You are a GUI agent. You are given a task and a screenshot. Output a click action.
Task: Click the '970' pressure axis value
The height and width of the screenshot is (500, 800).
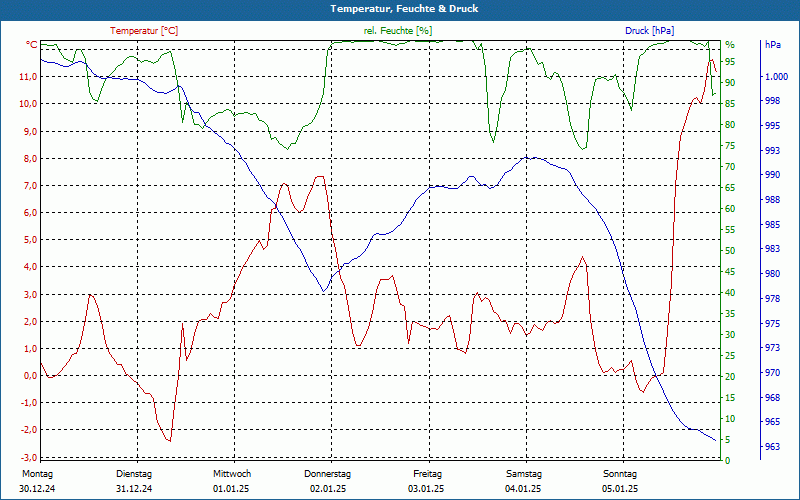(773, 373)
